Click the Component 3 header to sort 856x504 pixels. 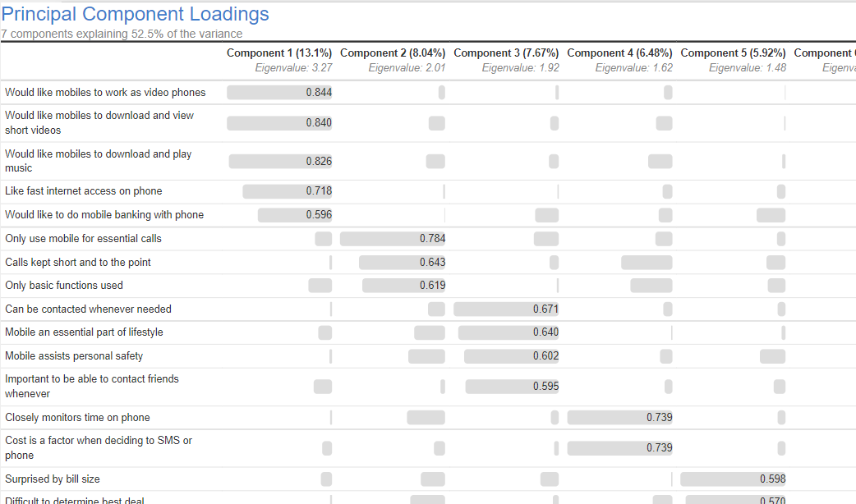(x=506, y=53)
